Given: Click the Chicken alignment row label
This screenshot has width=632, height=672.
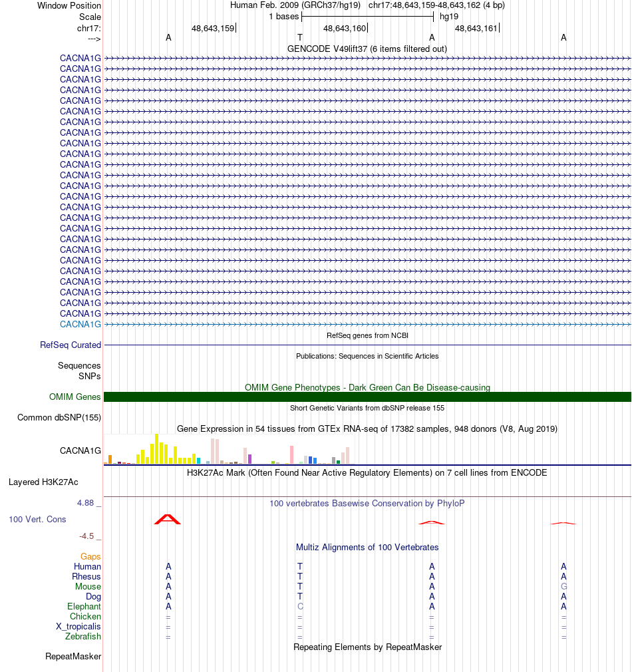Looking at the screenshot, I should click(x=85, y=616).
